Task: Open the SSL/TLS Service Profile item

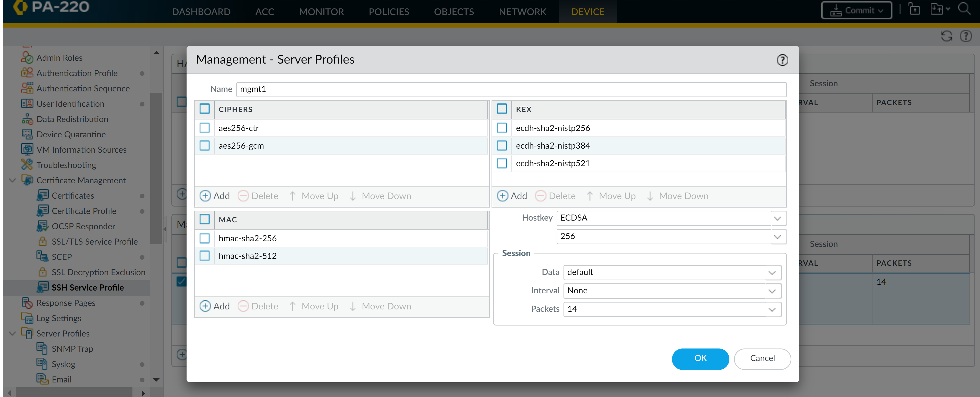Action: tap(94, 241)
